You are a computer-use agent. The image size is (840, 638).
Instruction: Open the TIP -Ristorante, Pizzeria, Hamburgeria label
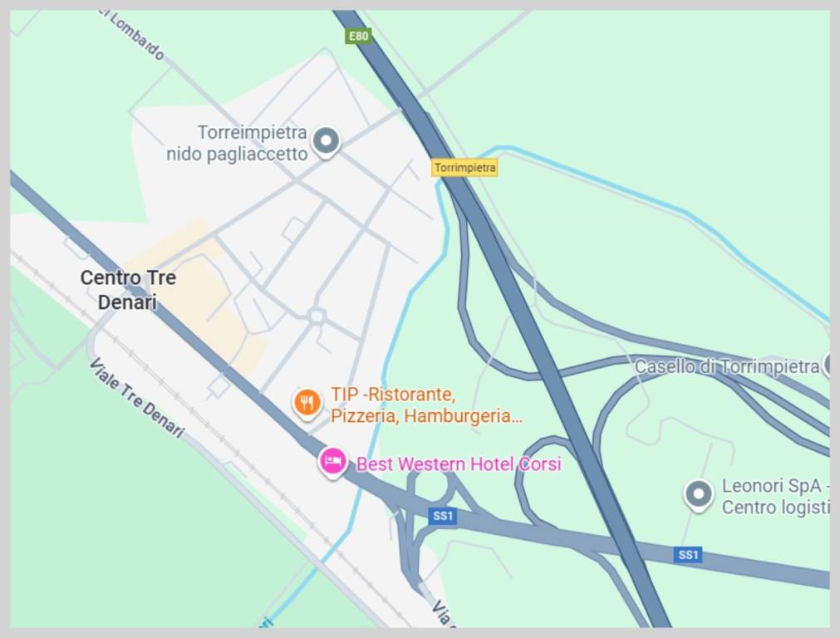[x=426, y=405]
